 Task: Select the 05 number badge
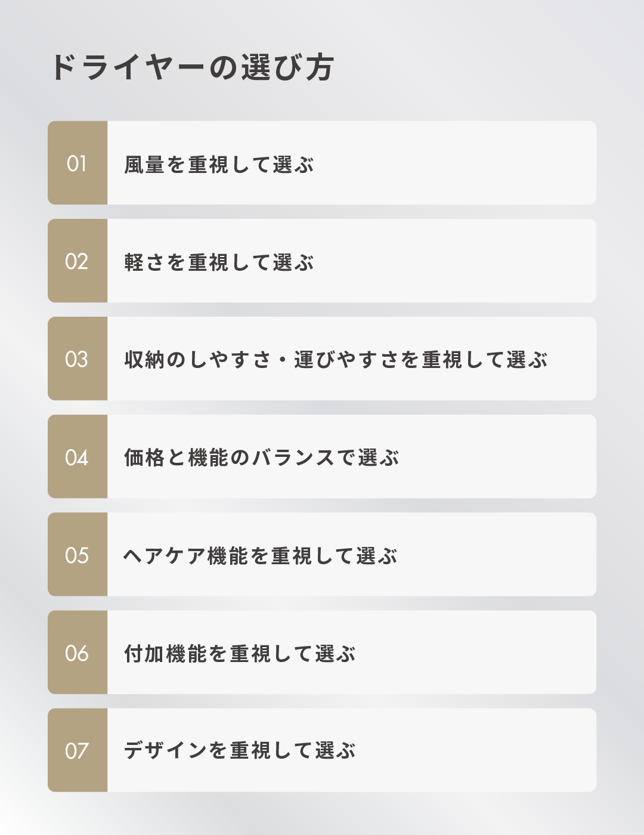point(77,555)
